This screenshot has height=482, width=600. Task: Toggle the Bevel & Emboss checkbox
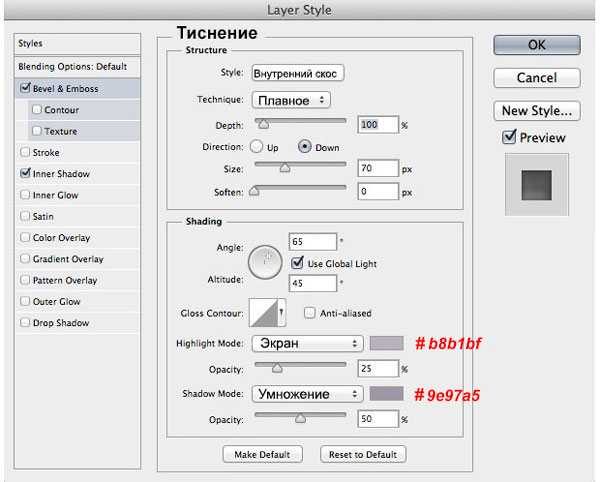tap(25, 88)
